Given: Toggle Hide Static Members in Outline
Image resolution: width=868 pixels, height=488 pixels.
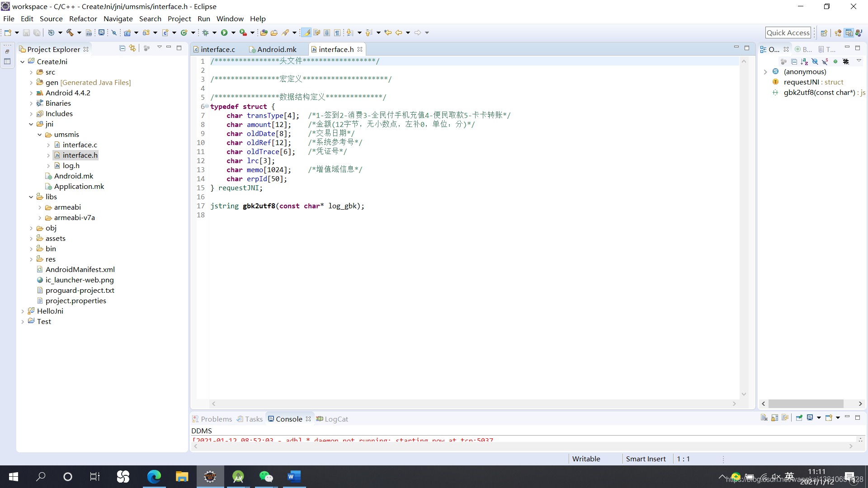Looking at the screenshot, I should tap(825, 61).
